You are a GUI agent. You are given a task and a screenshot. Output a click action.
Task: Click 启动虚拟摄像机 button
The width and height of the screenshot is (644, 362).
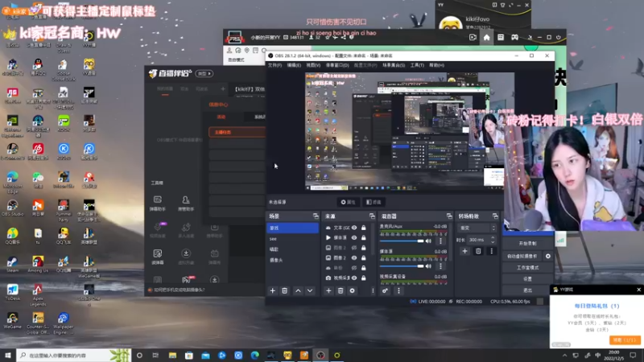click(x=522, y=256)
